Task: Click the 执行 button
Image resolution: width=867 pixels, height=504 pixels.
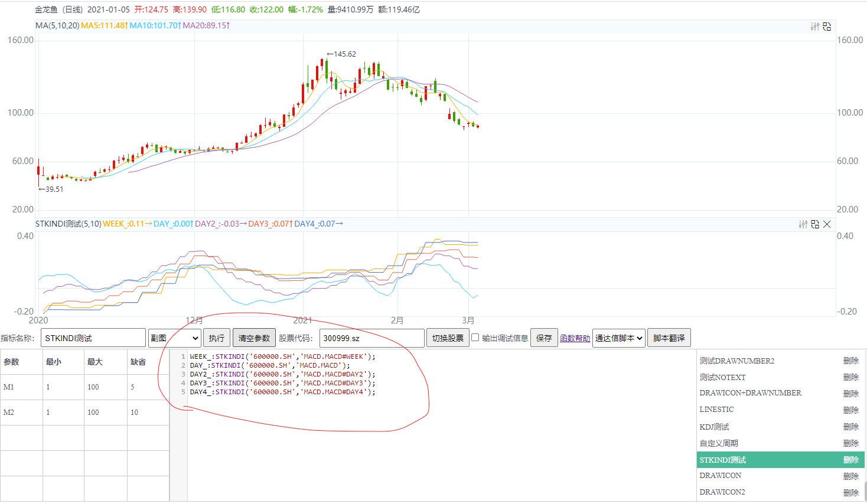Action: pyautogui.click(x=217, y=338)
